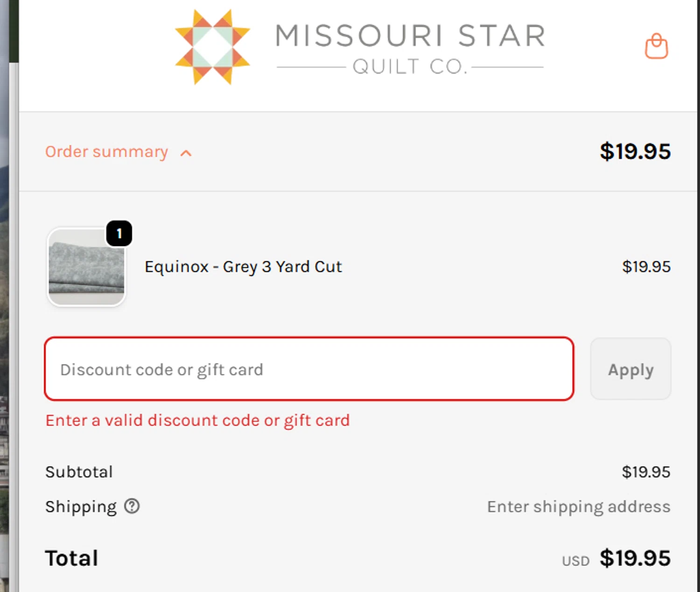700x592 pixels.
Task: Click the order summary header $19.95 amount
Action: coord(635,152)
